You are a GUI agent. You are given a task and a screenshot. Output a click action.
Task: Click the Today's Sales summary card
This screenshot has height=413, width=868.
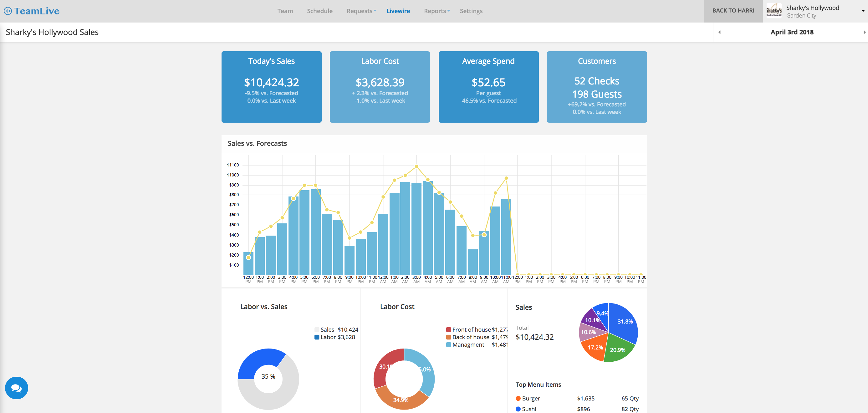pos(271,87)
